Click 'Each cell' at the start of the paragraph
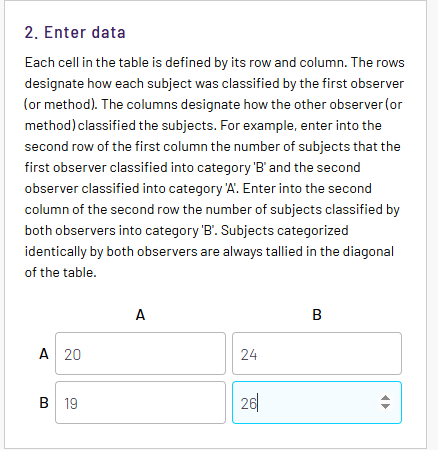This screenshot has height=450, width=438. [x=51, y=63]
